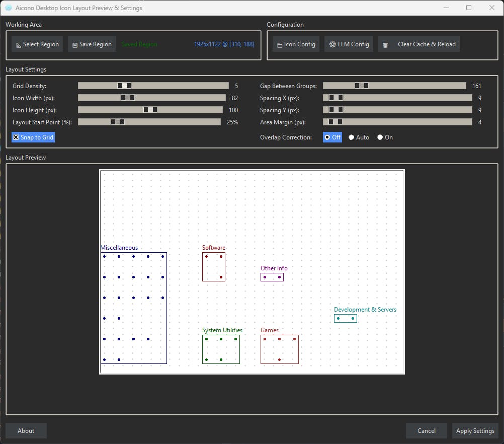Image resolution: width=504 pixels, height=444 pixels.
Task: Click the app cloud icon in title bar
Action: [9, 8]
